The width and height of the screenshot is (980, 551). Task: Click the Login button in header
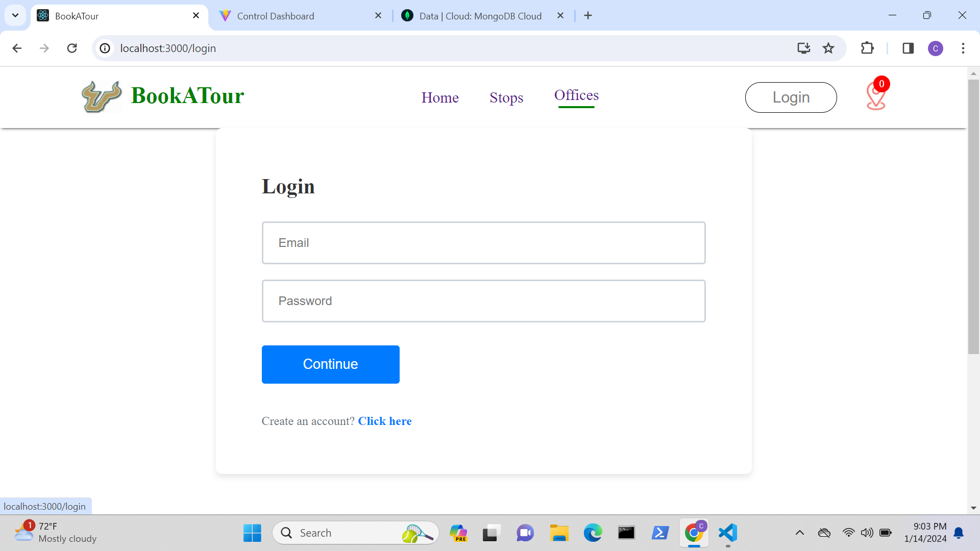point(791,97)
